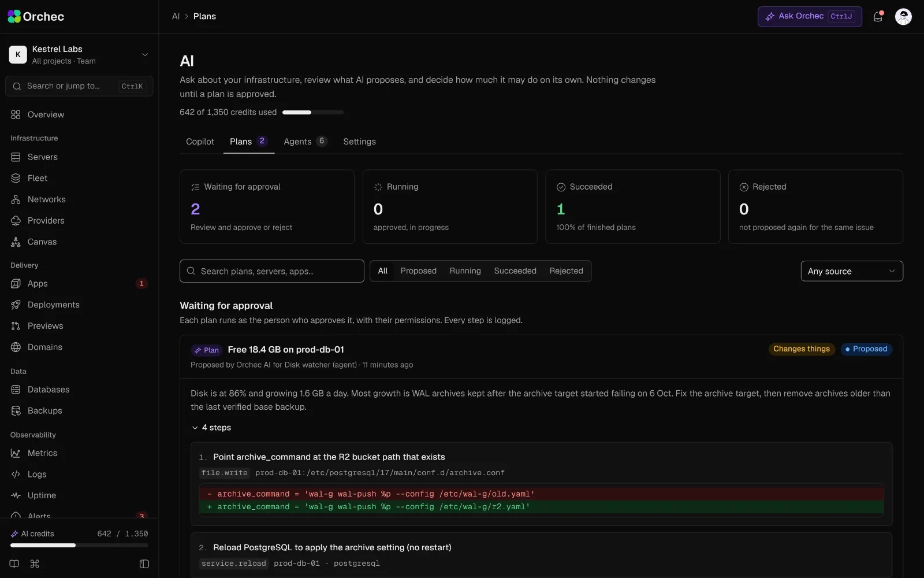
Task: Filter plans by Succeeded
Action: tap(515, 271)
